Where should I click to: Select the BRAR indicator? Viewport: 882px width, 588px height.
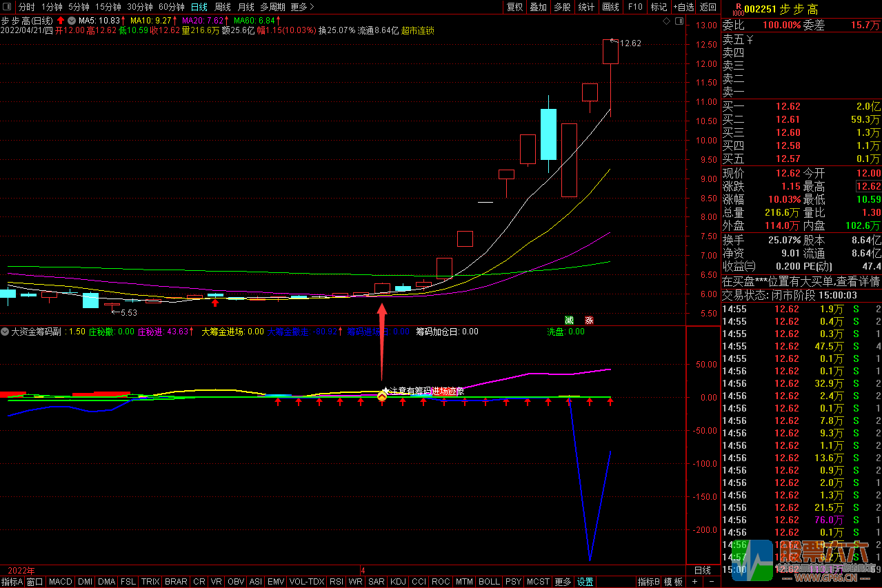coord(176,582)
